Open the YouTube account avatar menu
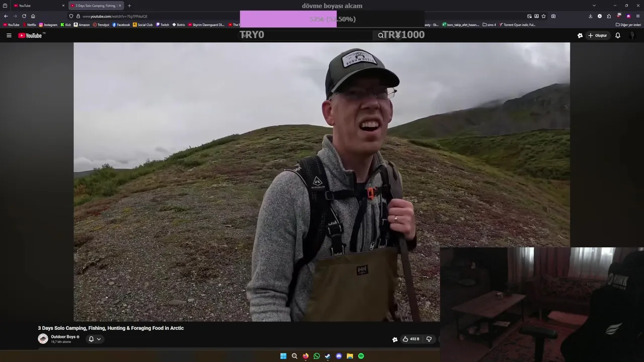Screen dimensions: 644x362 pyautogui.click(x=633, y=36)
